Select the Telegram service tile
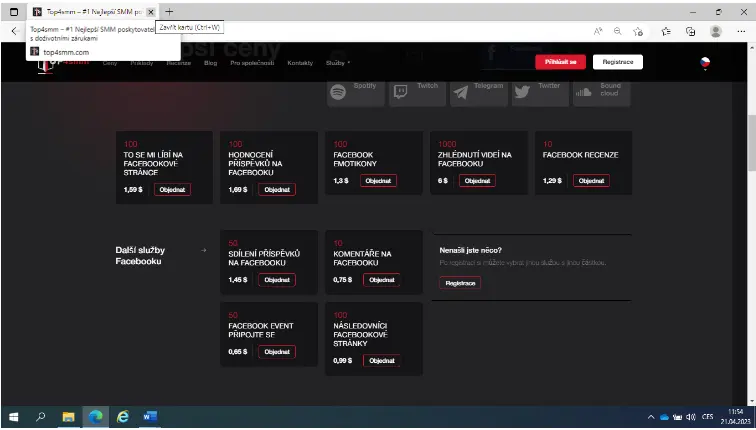Image resolution: width=756 pixels, height=430 pixels. point(479,94)
